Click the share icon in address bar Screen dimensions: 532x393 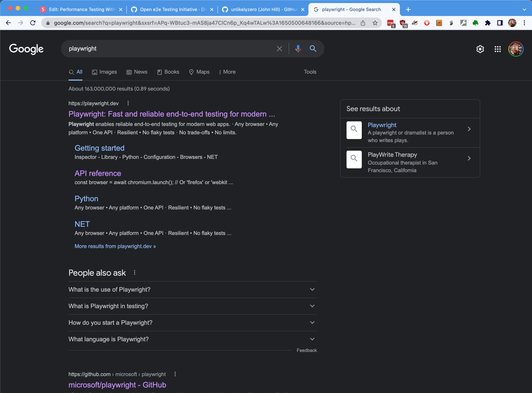click(x=363, y=23)
